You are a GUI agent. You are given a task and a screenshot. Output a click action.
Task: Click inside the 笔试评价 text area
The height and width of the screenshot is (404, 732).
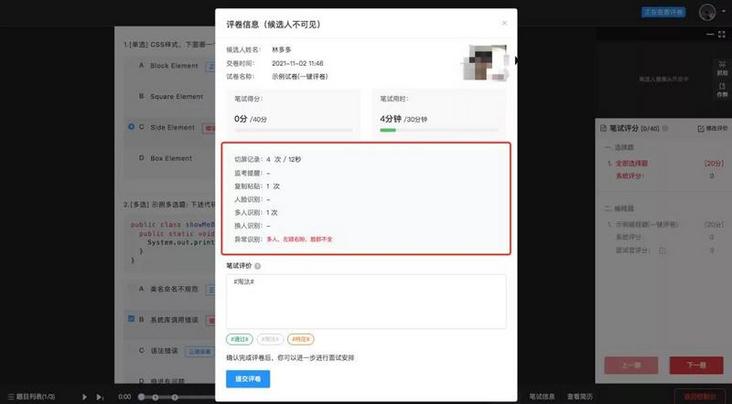pos(366,302)
